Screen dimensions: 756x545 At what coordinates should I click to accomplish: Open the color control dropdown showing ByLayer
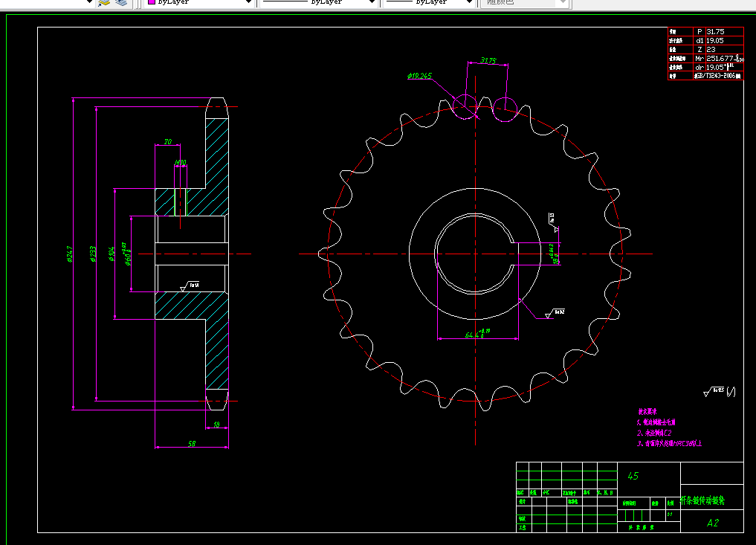coord(200,2)
